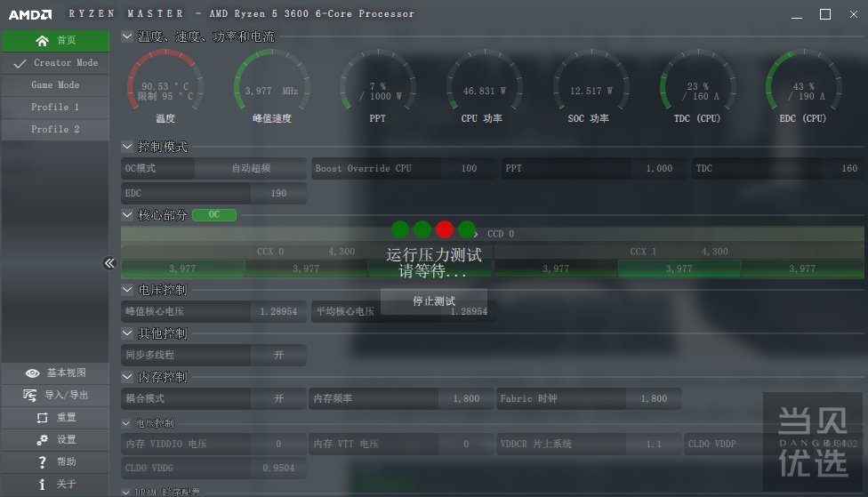
Task: Click the Fabric 时钟 1,800 value
Action: click(x=654, y=398)
